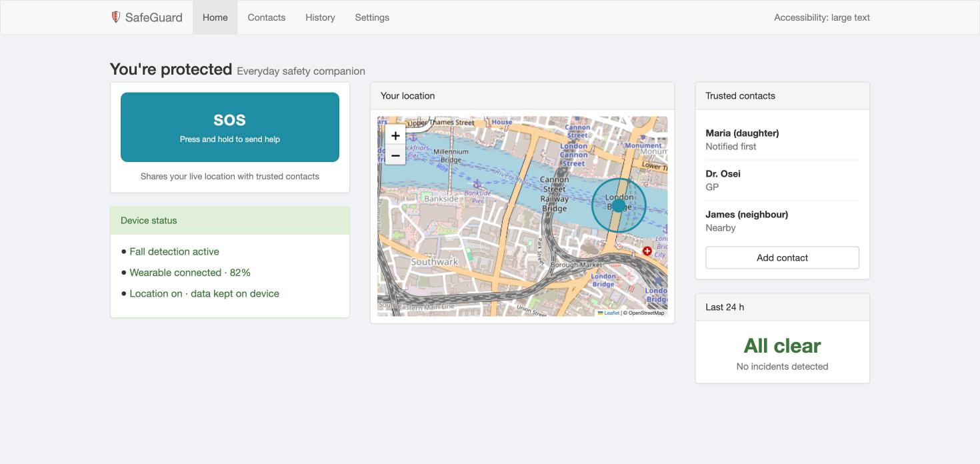Open the Contacts tab
This screenshot has width=980, height=464.
coord(267,17)
